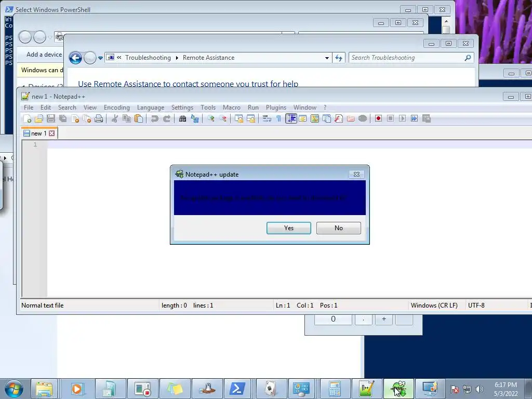The image size is (532, 399).
Task: Open recent pages arrow in the Troubleshooting window
Action: pyautogui.click(x=100, y=58)
